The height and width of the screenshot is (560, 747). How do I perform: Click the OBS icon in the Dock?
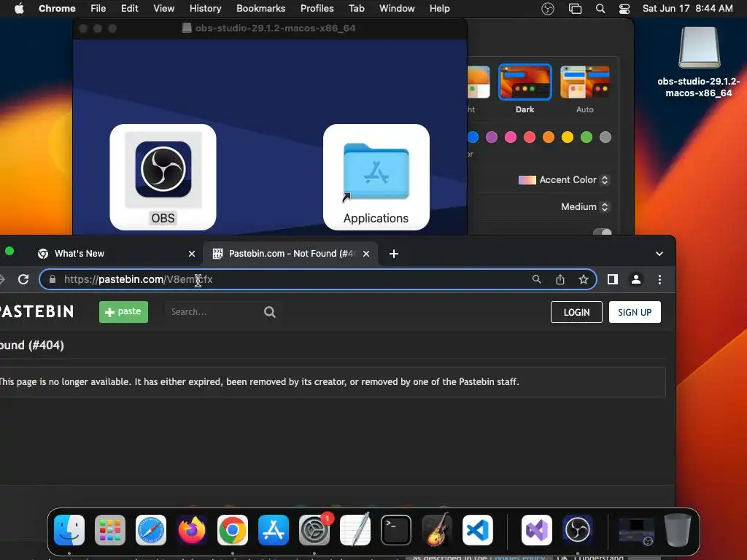click(578, 530)
